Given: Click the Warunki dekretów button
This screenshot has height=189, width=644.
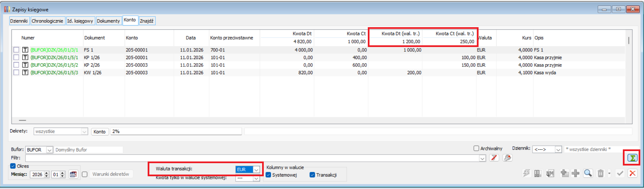Looking at the screenshot, I should tap(111, 174).
